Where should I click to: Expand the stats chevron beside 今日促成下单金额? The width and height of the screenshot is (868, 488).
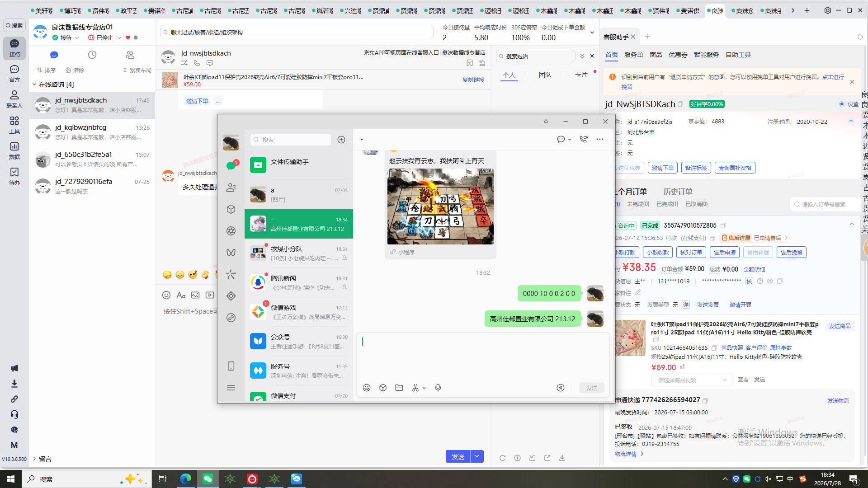coord(592,33)
